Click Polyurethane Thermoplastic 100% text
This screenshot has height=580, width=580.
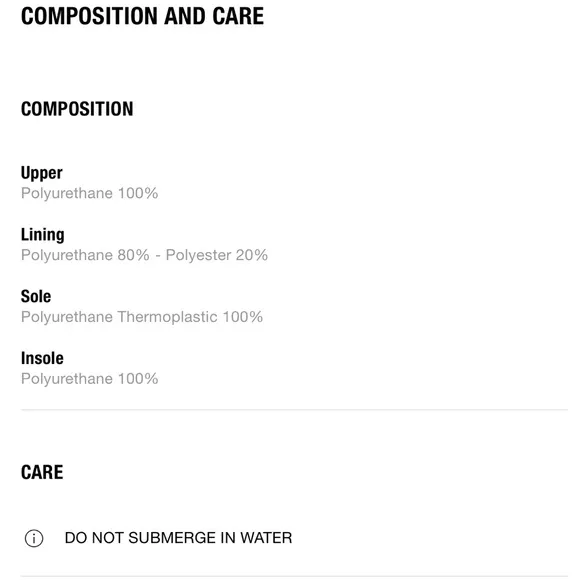coord(142,317)
